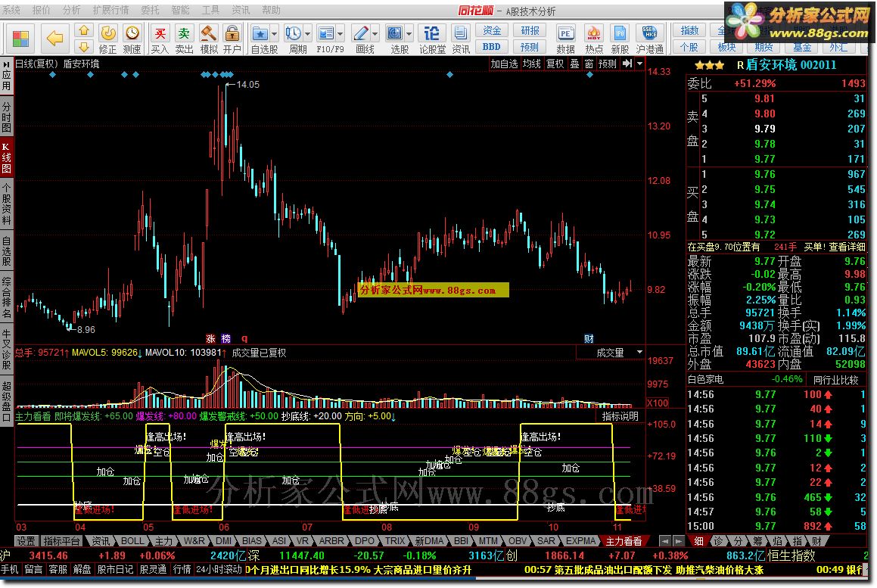Screen dimensions: 877x588
Task: Click the yellow up arrow button
Action: (x=84, y=30)
